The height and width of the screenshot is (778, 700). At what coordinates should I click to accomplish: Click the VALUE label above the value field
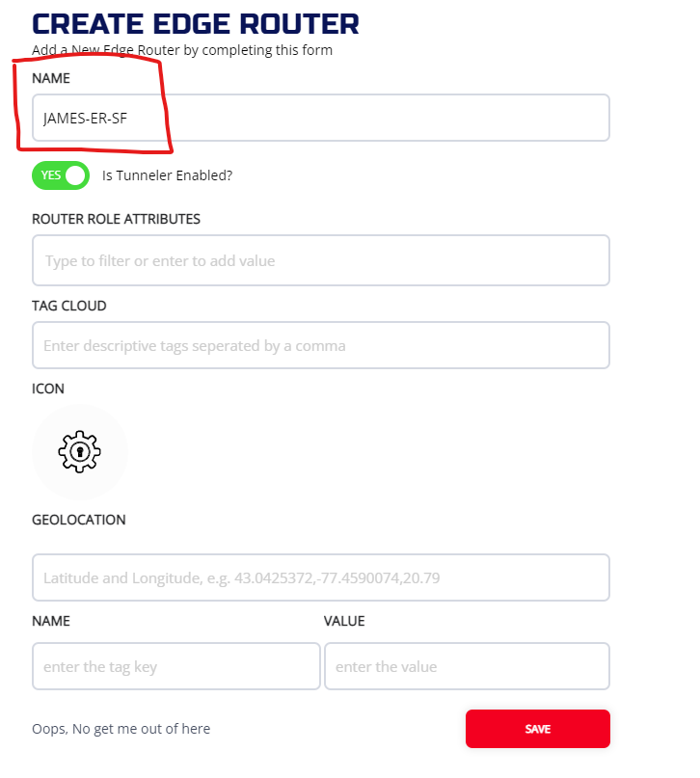coord(344,621)
